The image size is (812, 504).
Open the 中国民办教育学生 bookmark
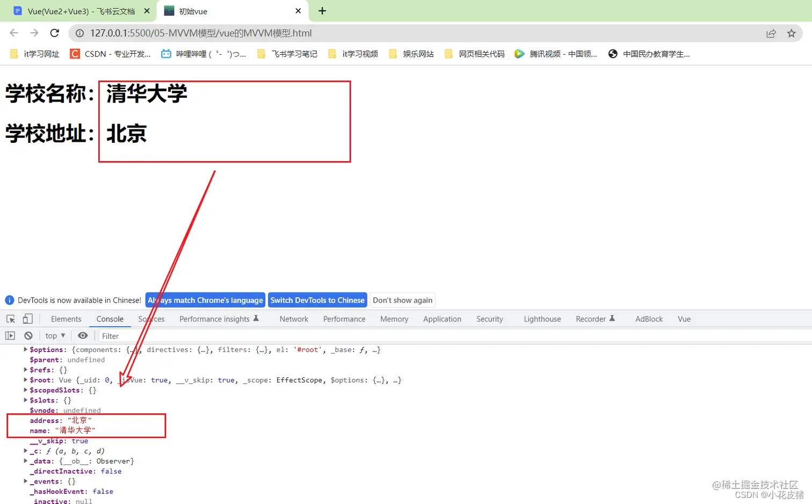pyautogui.click(x=649, y=54)
